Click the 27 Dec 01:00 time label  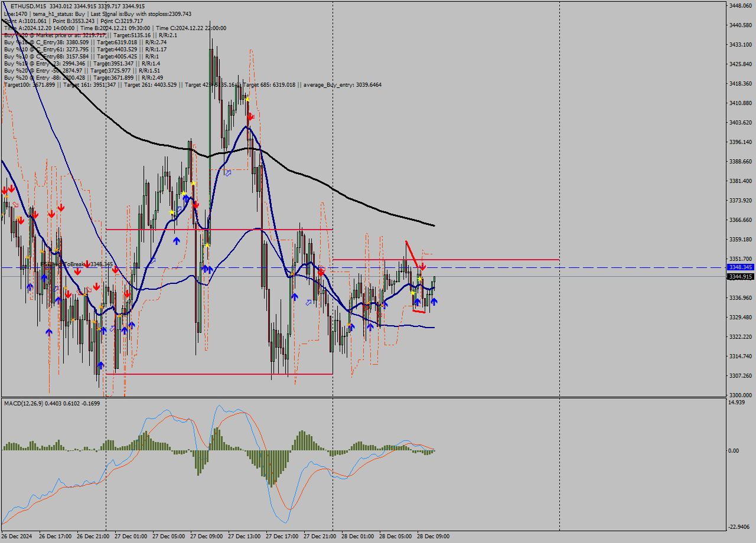(x=131, y=537)
